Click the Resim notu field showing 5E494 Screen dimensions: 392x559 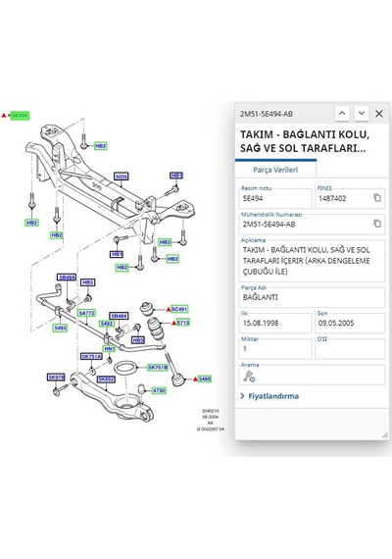click(x=275, y=198)
